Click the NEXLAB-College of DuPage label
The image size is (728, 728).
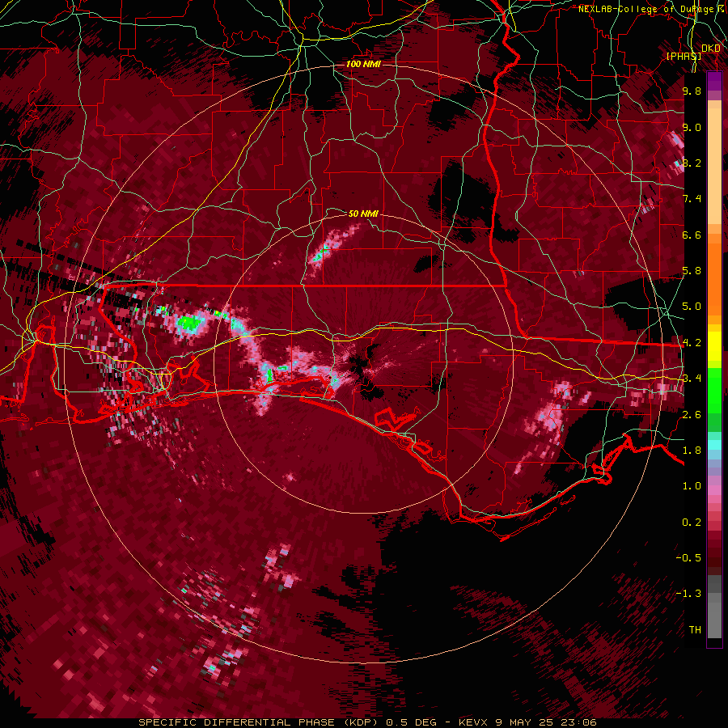(x=648, y=9)
